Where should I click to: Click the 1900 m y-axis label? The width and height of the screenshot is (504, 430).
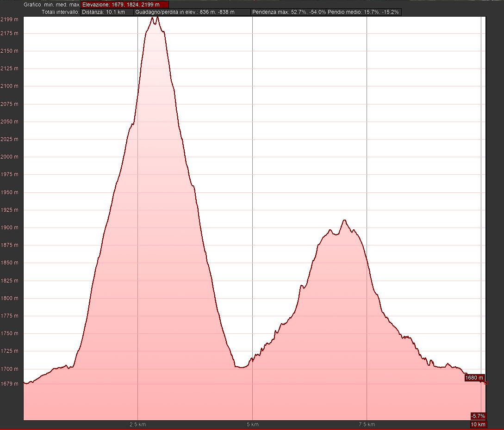(x=9, y=227)
